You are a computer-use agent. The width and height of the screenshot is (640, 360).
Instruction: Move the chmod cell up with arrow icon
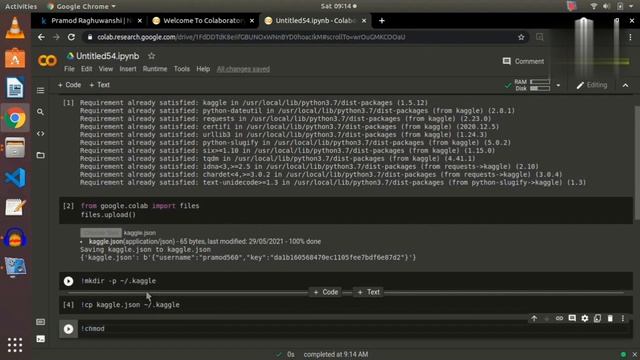tap(534, 318)
